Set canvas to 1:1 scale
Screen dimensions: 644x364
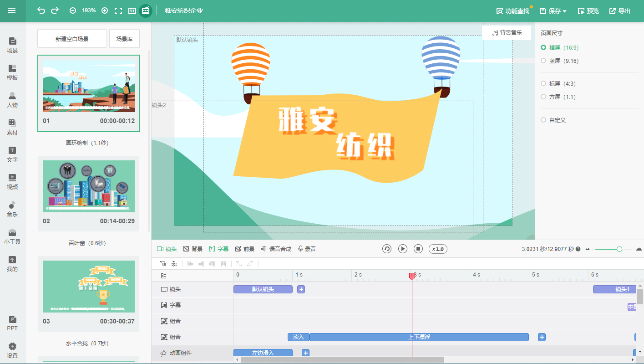coord(132,10)
